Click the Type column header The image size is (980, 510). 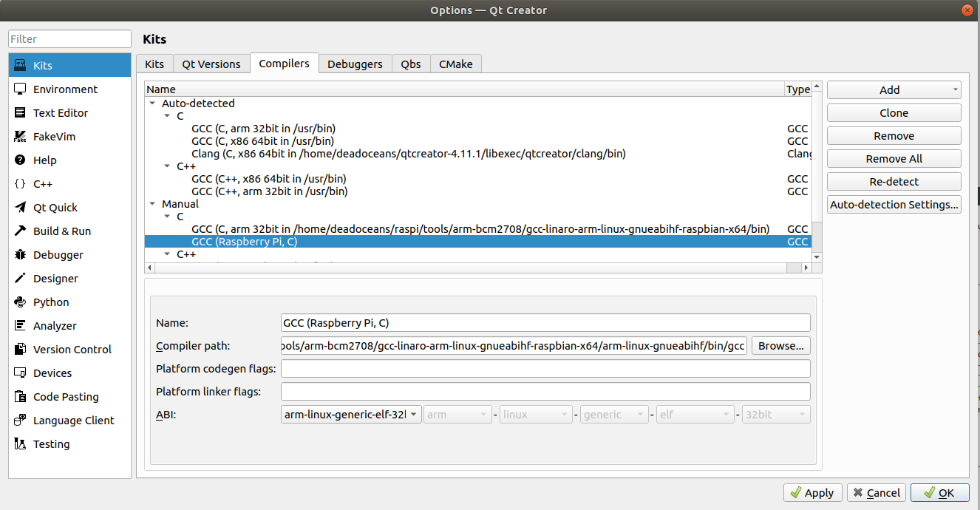797,89
